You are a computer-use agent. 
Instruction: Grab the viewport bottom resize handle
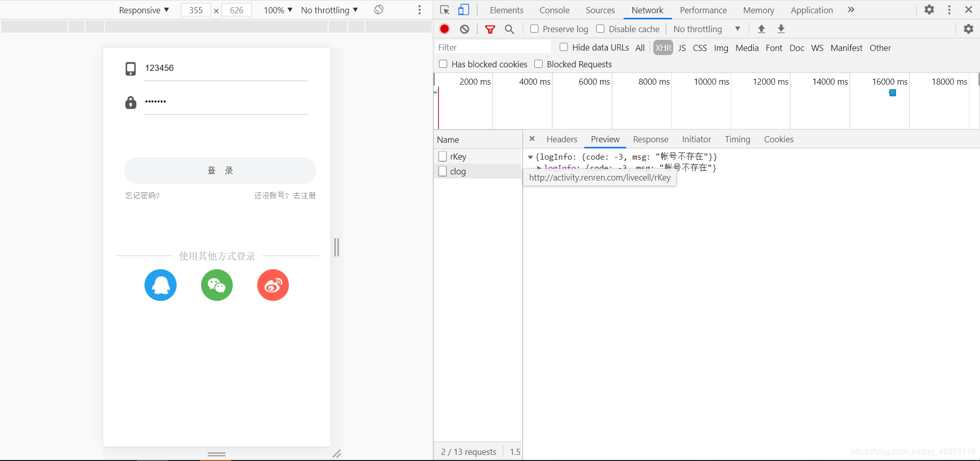[216, 454]
